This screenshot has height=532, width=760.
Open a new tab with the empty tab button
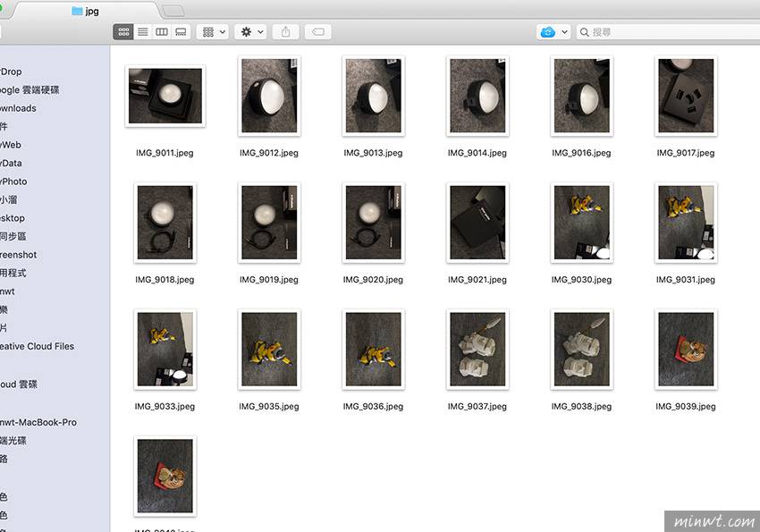(173, 11)
